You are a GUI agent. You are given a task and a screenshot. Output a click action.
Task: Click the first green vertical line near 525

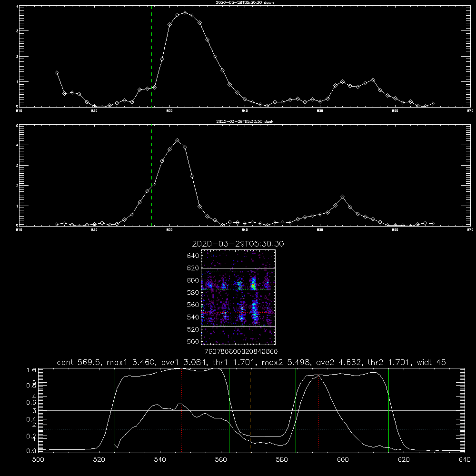[x=115, y=410]
